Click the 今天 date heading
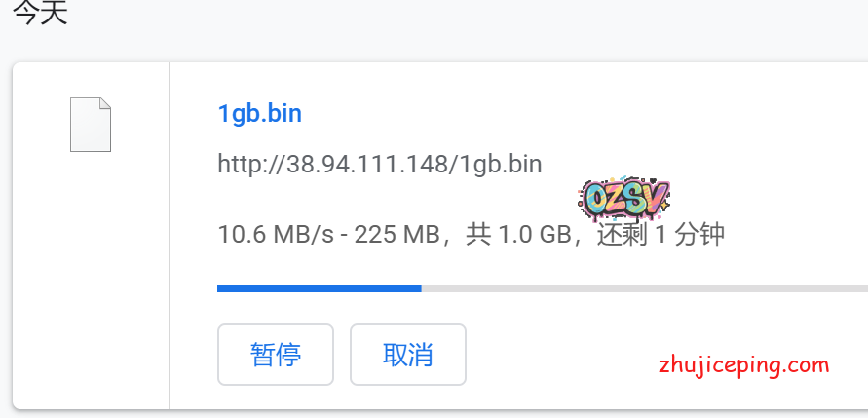 [40, 13]
